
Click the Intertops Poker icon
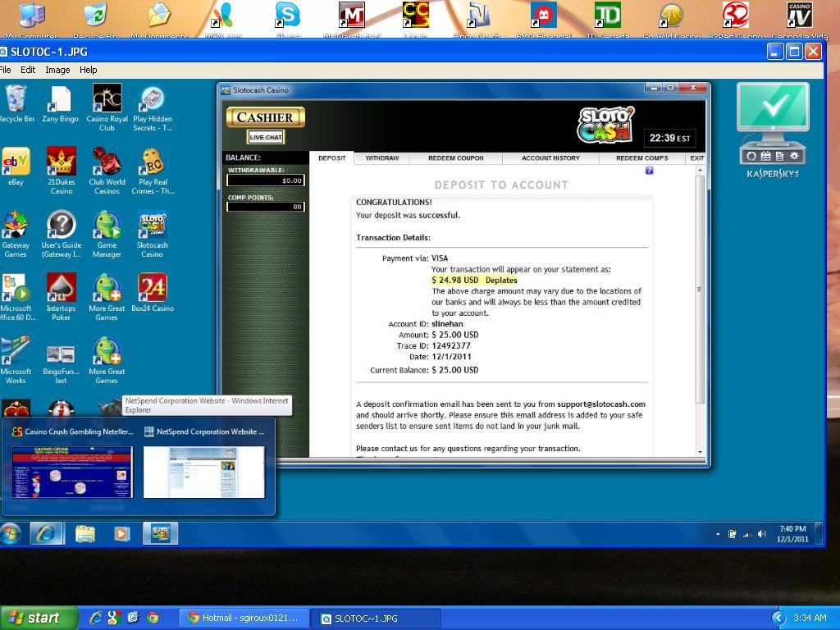(x=61, y=297)
